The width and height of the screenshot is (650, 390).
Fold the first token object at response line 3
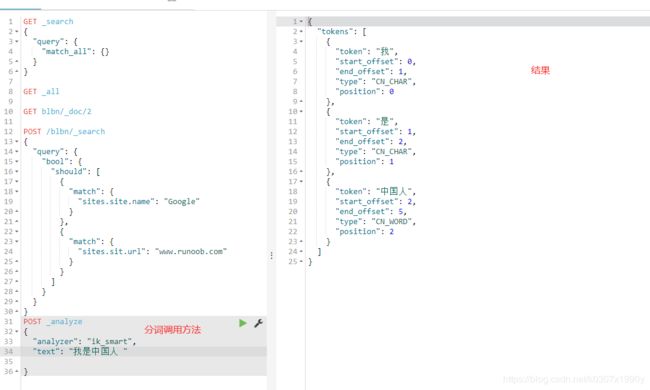coord(301,41)
